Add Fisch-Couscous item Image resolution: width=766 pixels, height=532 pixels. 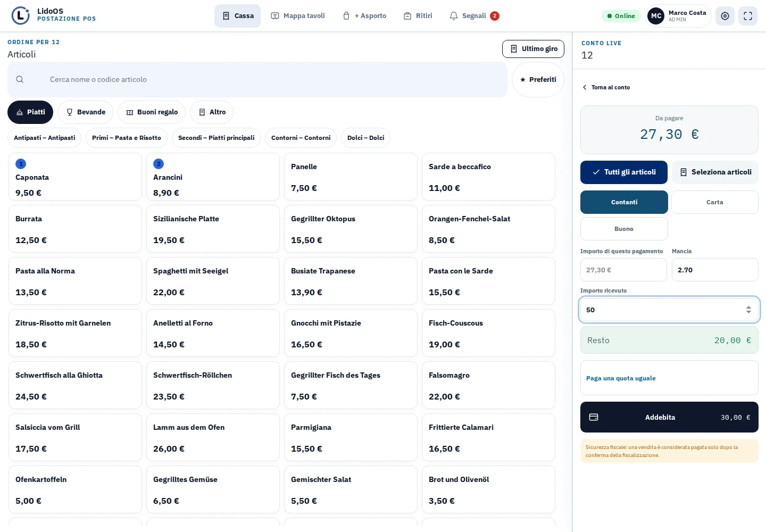488,333
